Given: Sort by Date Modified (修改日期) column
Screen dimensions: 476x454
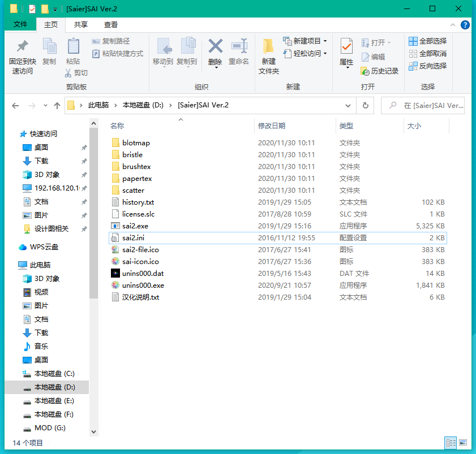Looking at the screenshot, I should [x=272, y=126].
